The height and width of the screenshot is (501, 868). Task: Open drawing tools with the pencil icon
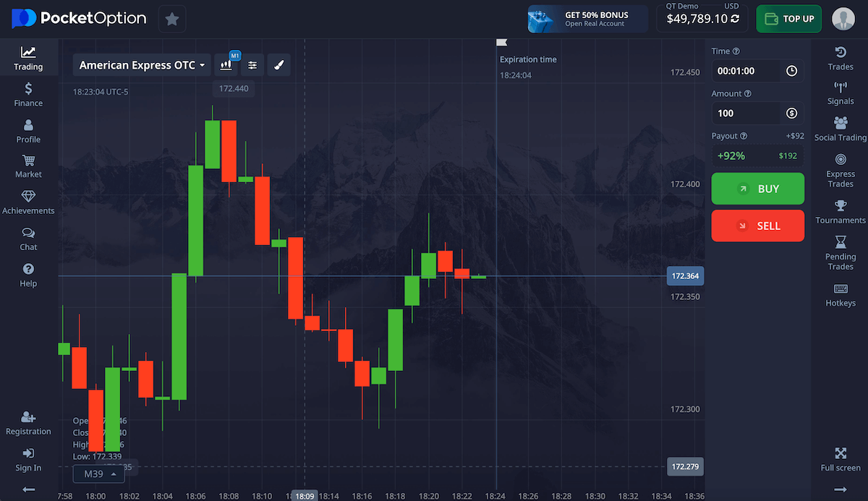pos(278,64)
